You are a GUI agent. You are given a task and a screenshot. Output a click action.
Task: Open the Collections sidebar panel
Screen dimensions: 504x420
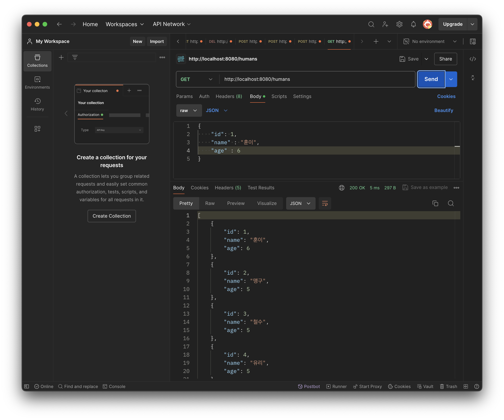pos(37,61)
